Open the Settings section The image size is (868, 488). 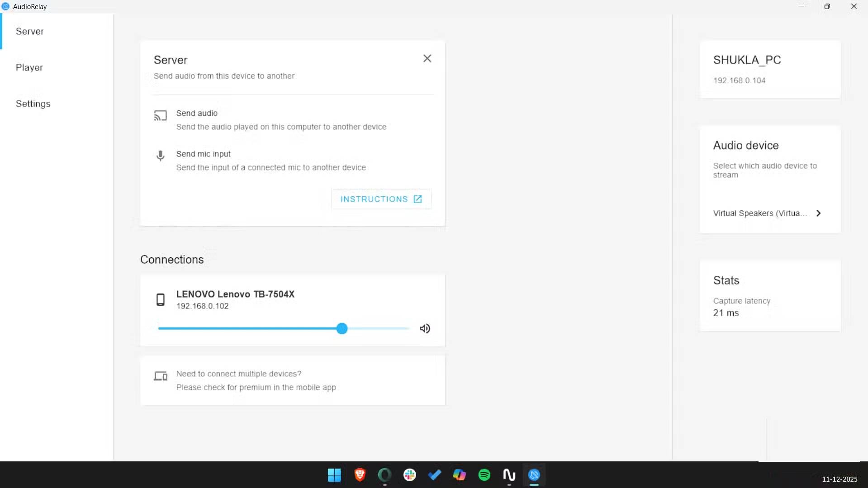33,104
